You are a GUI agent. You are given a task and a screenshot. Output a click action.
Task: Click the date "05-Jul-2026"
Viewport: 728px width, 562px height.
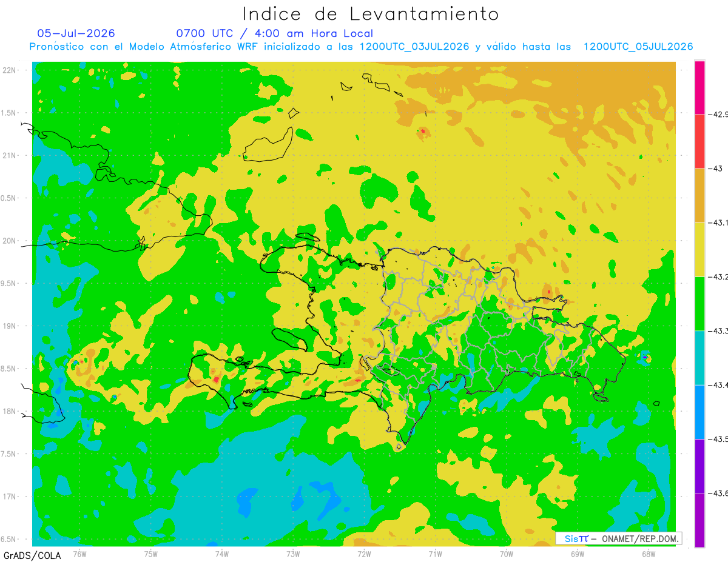[76, 33]
